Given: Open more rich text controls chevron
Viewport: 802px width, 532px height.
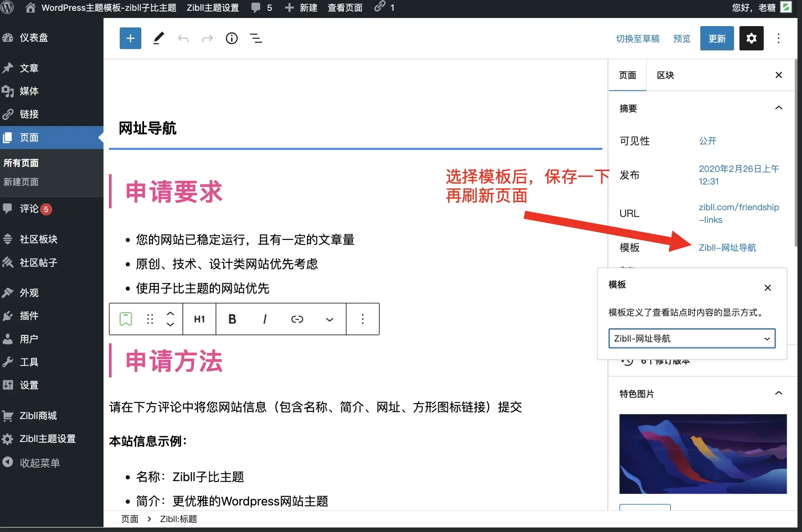Looking at the screenshot, I should [x=329, y=319].
